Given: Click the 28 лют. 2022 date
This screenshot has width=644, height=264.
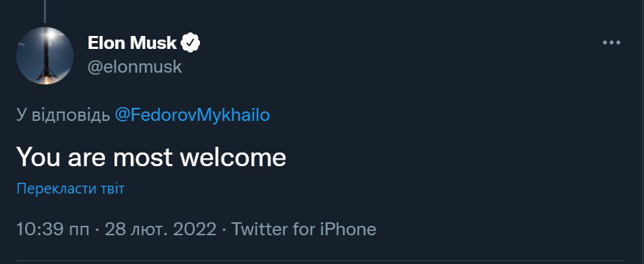Looking at the screenshot, I should click(x=160, y=229).
